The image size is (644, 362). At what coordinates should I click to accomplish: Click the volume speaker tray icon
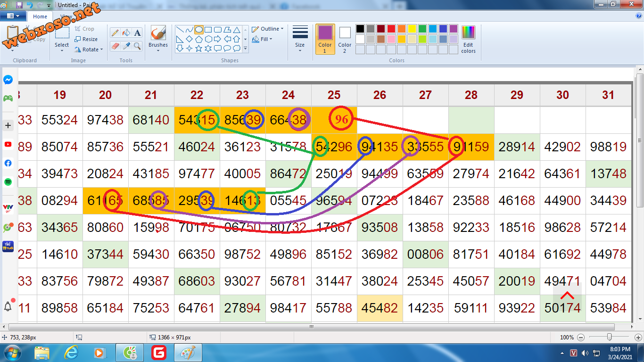(585, 353)
